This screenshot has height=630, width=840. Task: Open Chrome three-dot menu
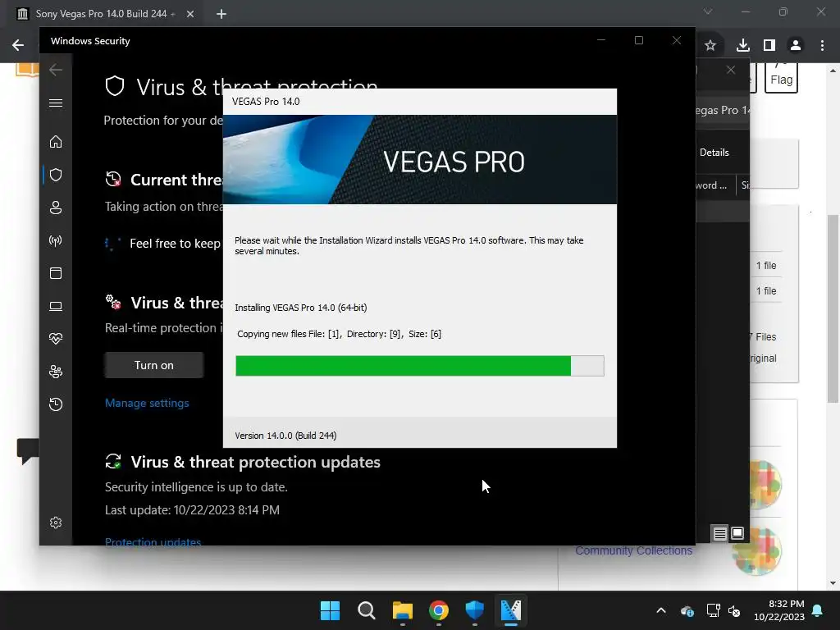point(822,46)
